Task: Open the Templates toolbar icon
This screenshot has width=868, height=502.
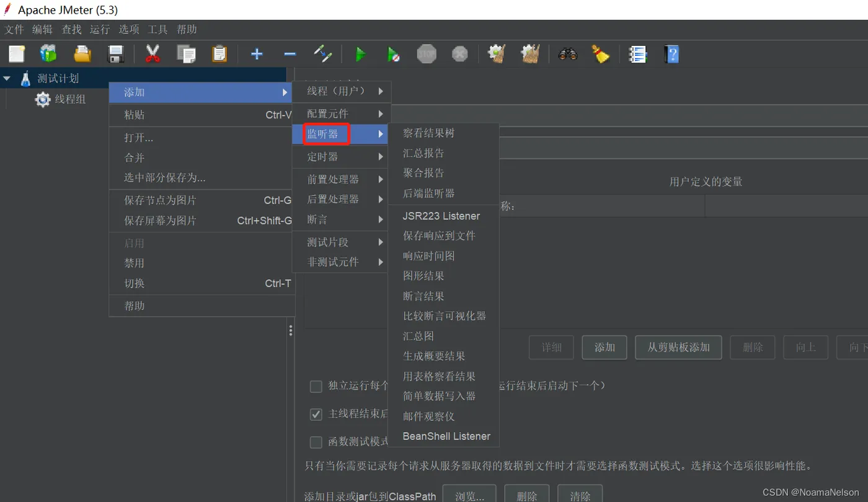Action: click(x=48, y=54)
